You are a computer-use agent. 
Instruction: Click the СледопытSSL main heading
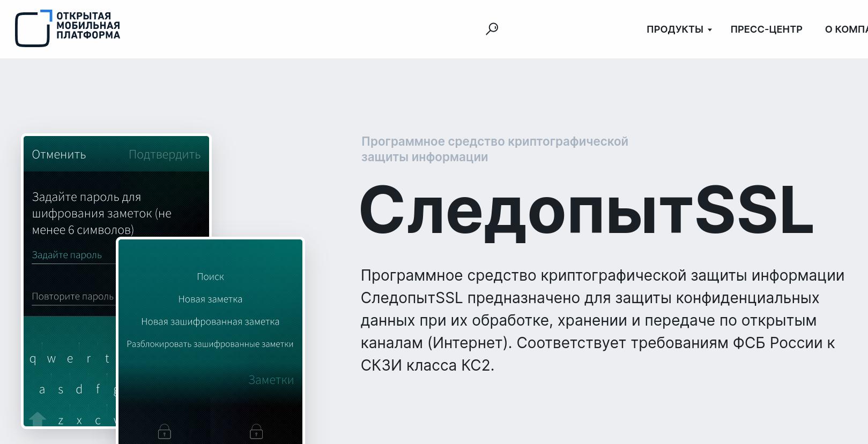click(x=587, y=210)
